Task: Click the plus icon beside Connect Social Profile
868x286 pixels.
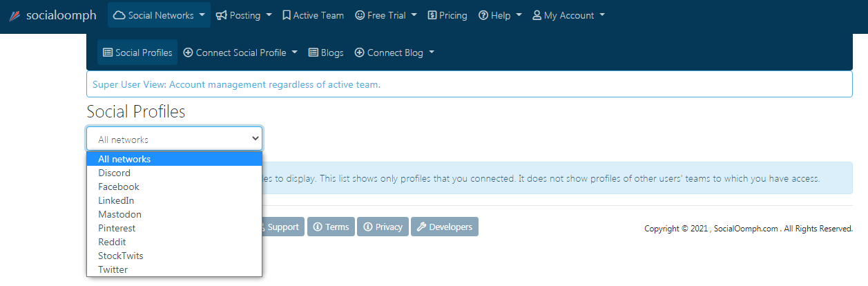Action: click(188, 53)
